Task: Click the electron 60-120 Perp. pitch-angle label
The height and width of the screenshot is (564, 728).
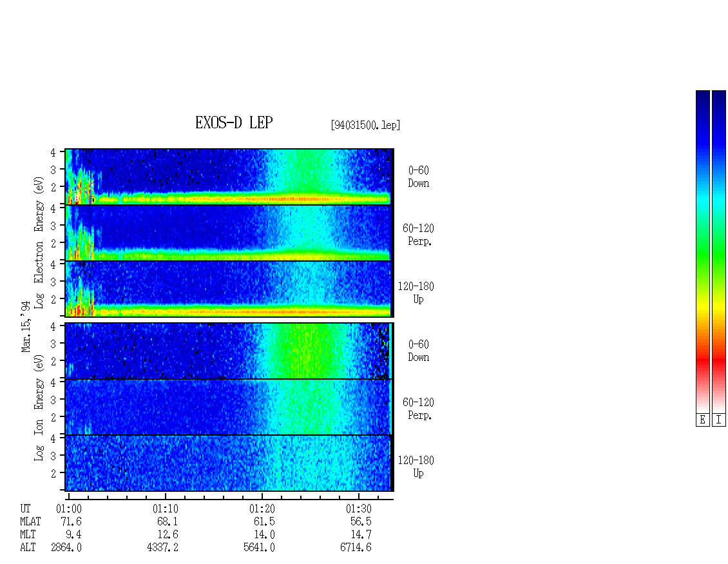Action: 418,235
